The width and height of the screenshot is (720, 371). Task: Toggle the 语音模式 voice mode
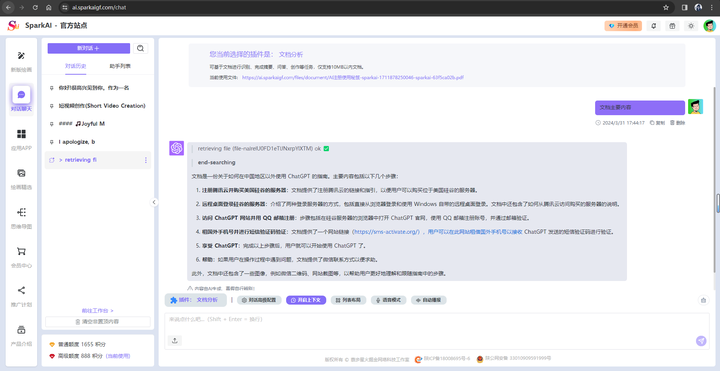tap(388, 300)
